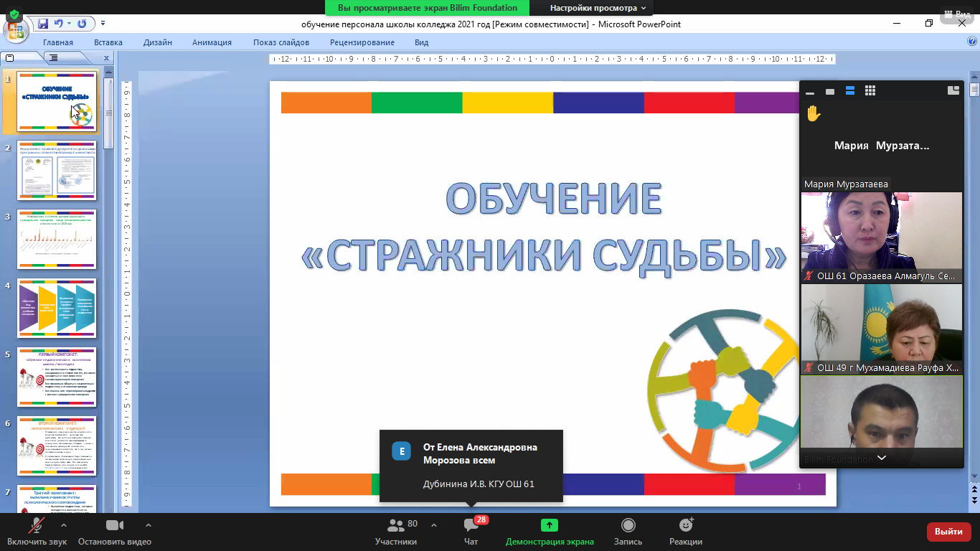
Task: Open the Настройки просмотра dropdown
Action: tap(597, 8)
